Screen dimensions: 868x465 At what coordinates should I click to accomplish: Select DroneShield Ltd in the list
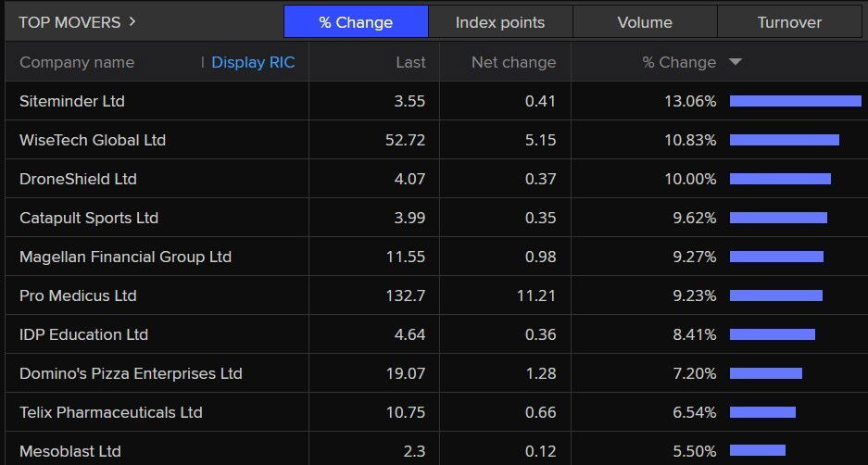(x=78, y=179)
